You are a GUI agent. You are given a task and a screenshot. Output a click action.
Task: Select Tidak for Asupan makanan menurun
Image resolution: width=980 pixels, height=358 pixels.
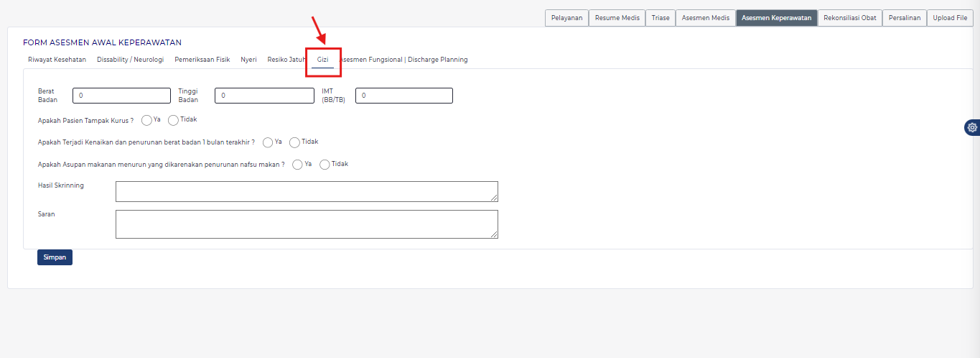[325, 165]
